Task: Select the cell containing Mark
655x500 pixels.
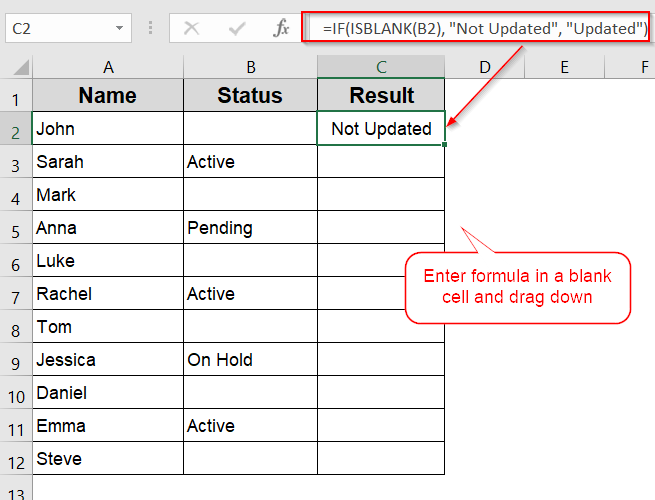Action: [108, 194]
